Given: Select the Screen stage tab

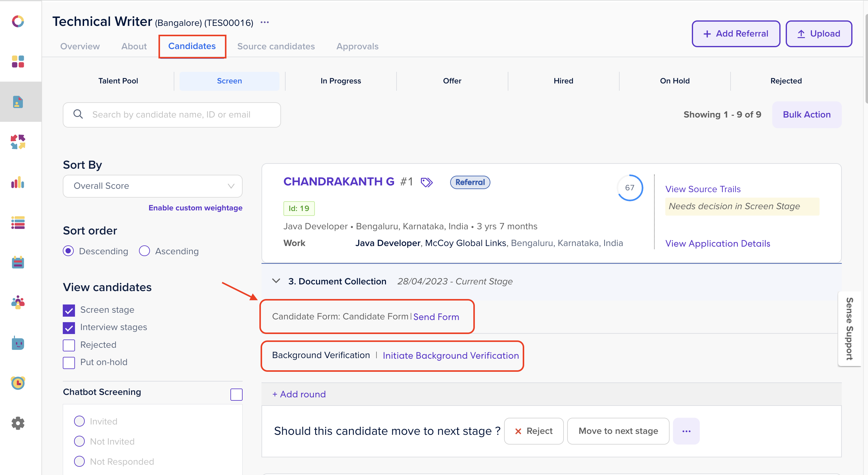Looking at the screenshot, I should tap(229, 81).
